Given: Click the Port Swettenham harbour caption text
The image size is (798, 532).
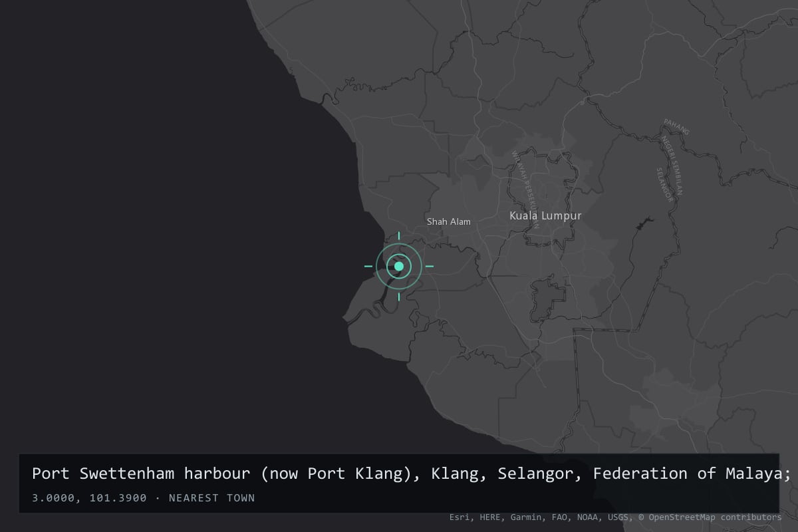Looking at the screenshot, I should point(412,474).
